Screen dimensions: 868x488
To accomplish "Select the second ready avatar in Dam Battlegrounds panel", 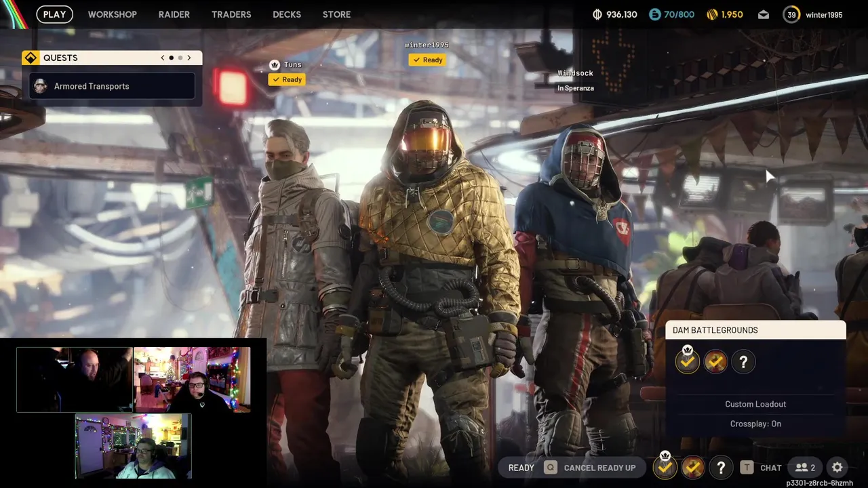I will tap(715, 362).
